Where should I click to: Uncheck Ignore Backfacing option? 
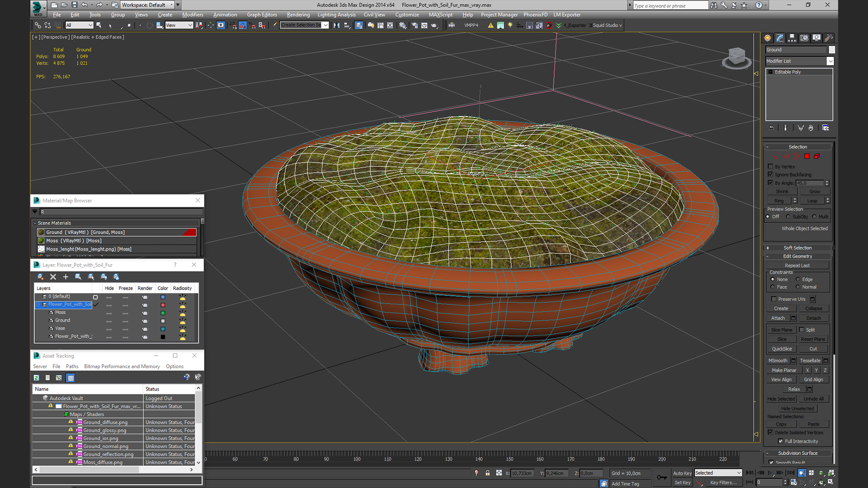(771, 174)
